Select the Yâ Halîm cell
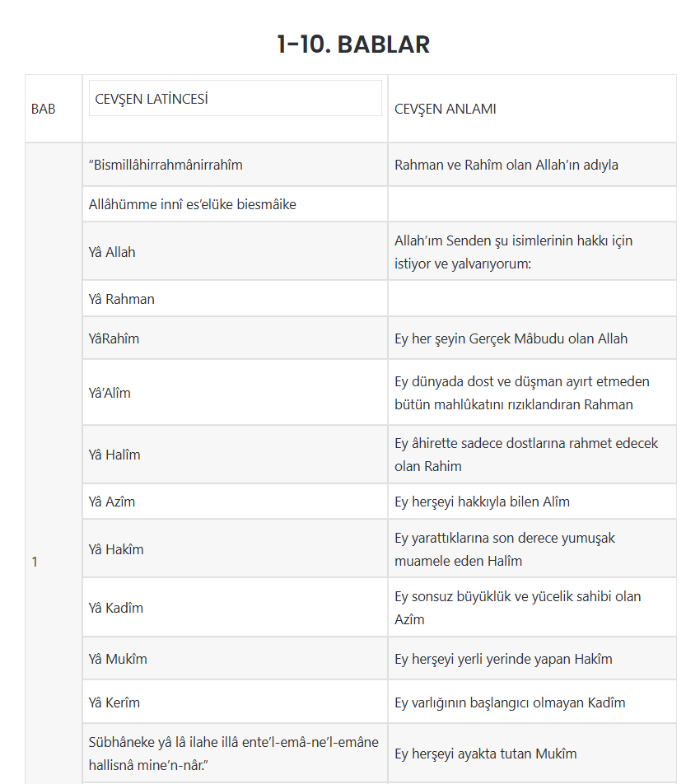 click(x=114, y=455)
